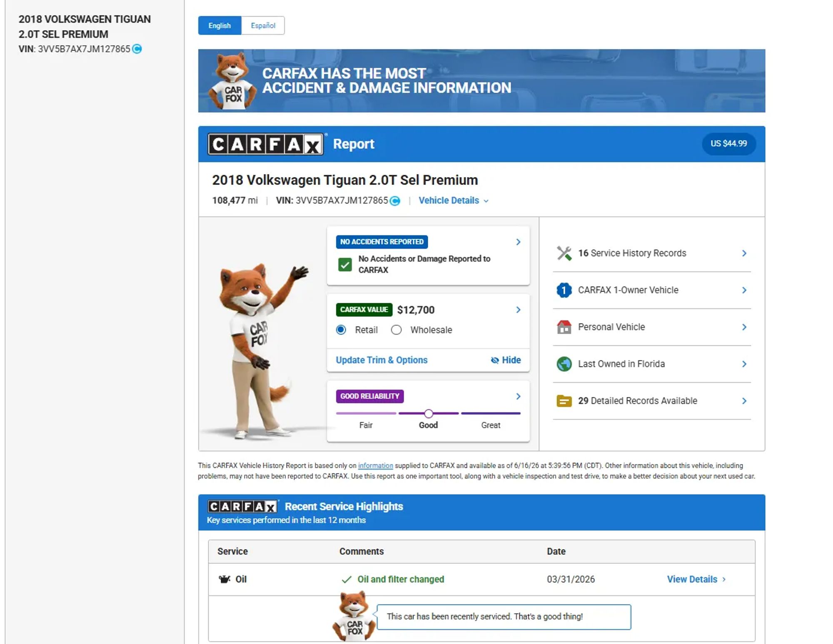The height and width of the screenshot is (644, 833).
Task: Click the globe icon for Last Owned in Florida
Action: point(564,364)
